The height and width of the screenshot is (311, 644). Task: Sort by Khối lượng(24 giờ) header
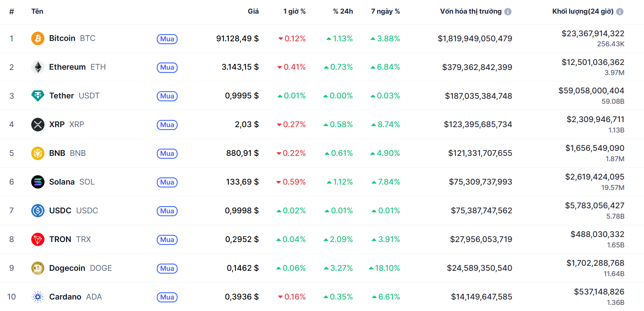click(x=583, y=11)
